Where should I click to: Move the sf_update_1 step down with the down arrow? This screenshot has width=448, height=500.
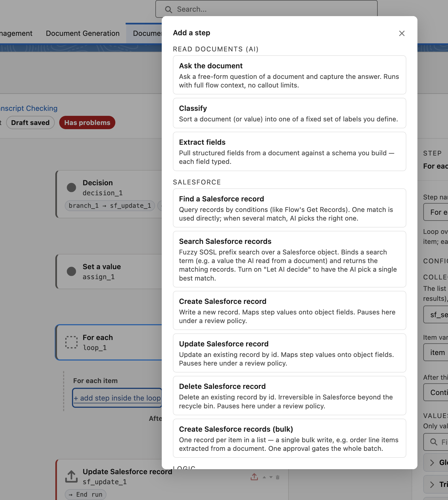(271, 477)
